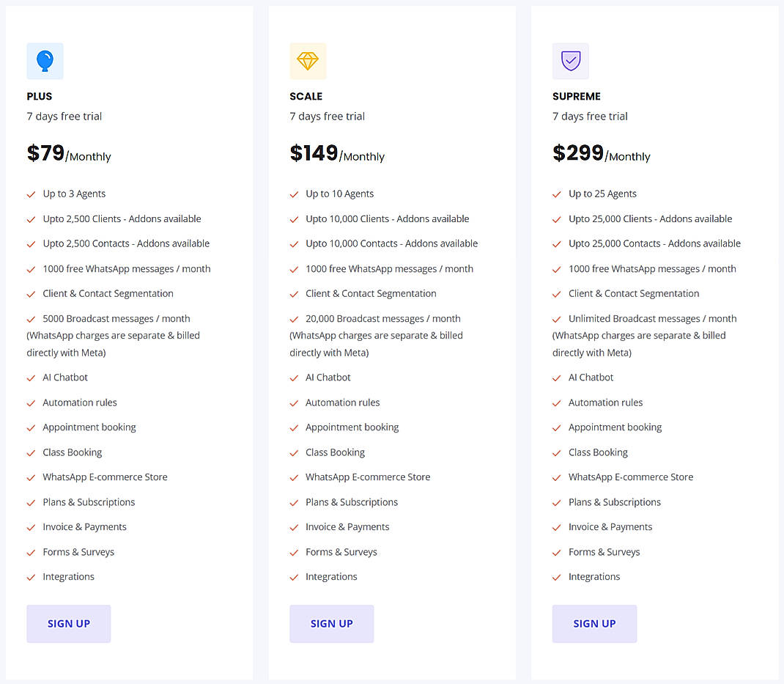Click the checkmark next to AI Chatbot on Scale
The image size is (784, 684).
[293, 377]
